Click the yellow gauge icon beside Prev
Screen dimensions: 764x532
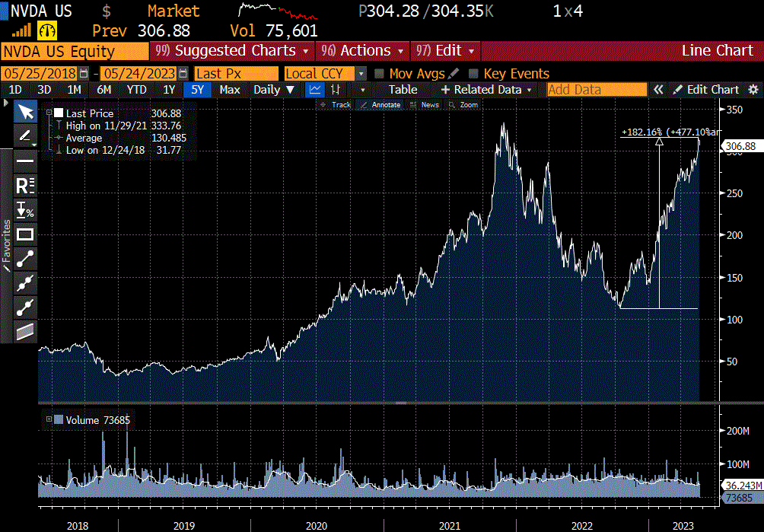48,31
